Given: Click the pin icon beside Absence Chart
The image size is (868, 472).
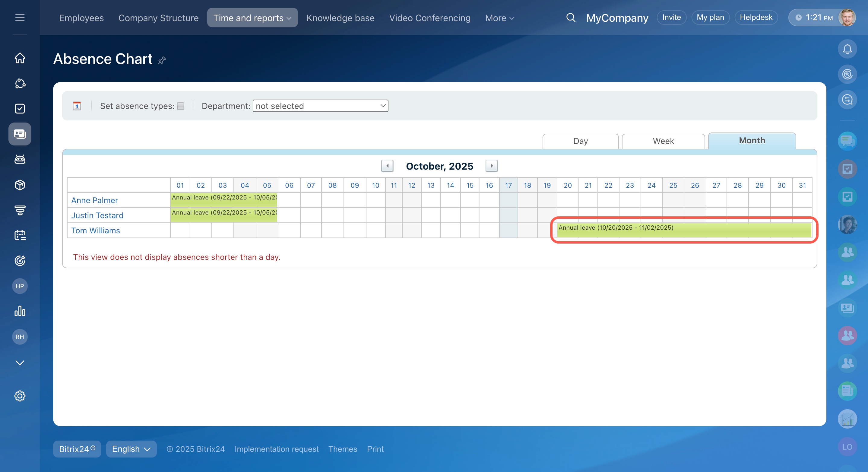Looking at the screenshot, I should [162, 60].
